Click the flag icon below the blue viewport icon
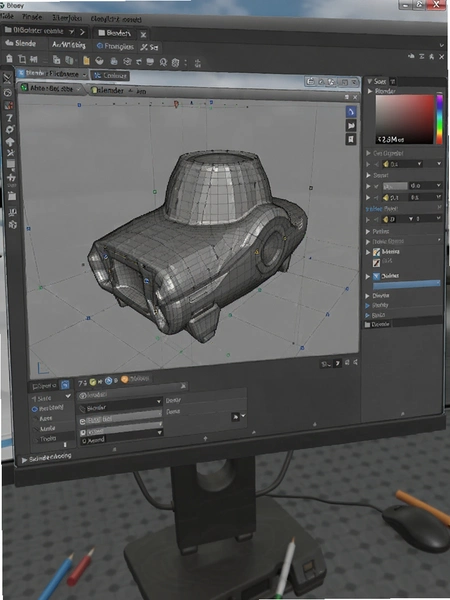 [x=351, y=126]
